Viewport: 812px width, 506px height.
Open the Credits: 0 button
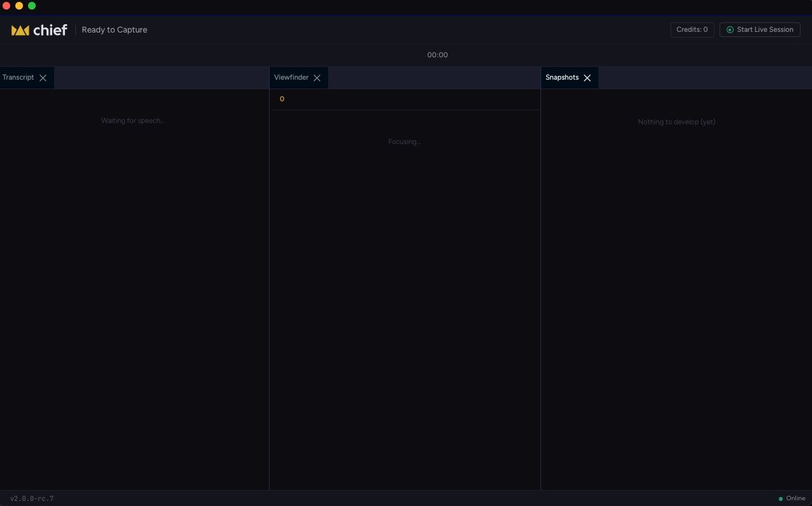pyautogui.click(x=692, y=29)
